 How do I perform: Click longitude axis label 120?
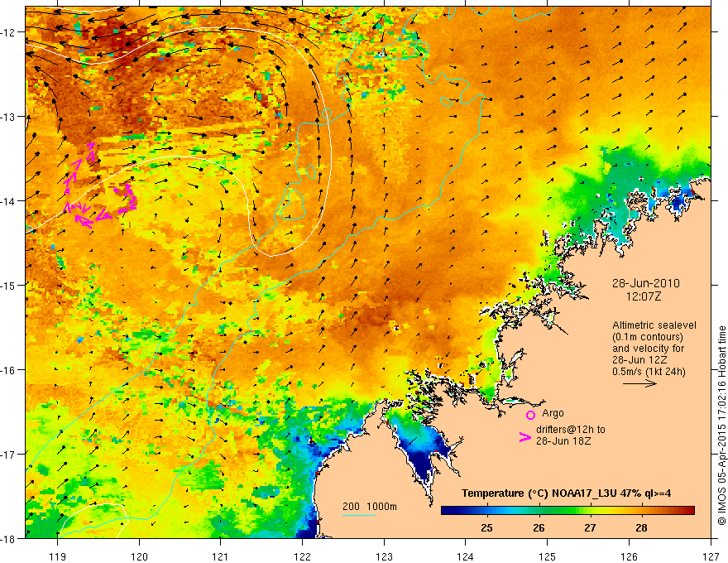click(139, 556)
